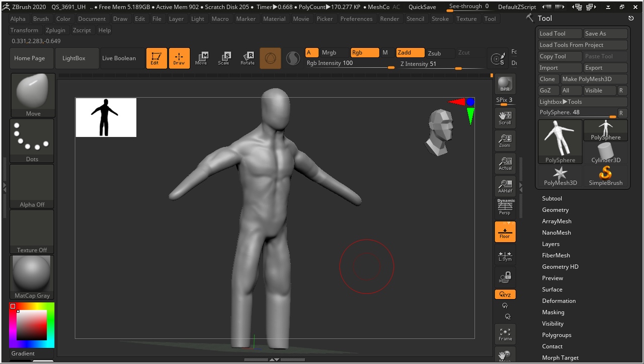Open the Zplugin menu

(55, 30)
